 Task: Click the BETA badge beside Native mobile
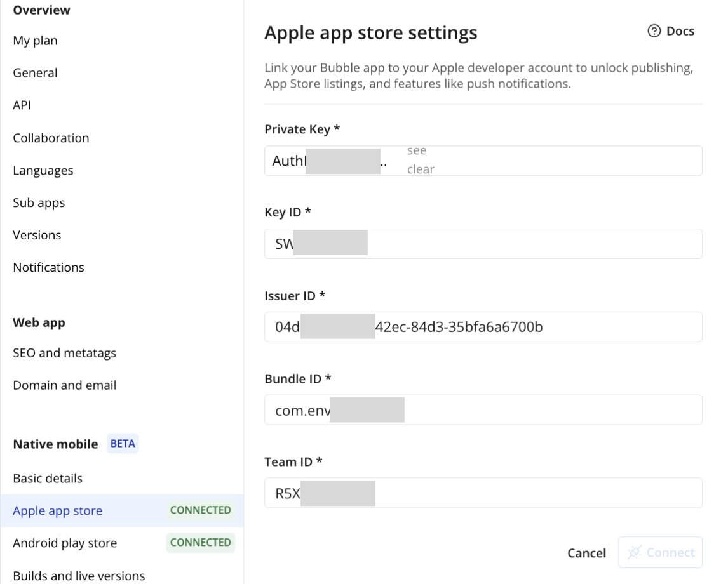(123, 444)
